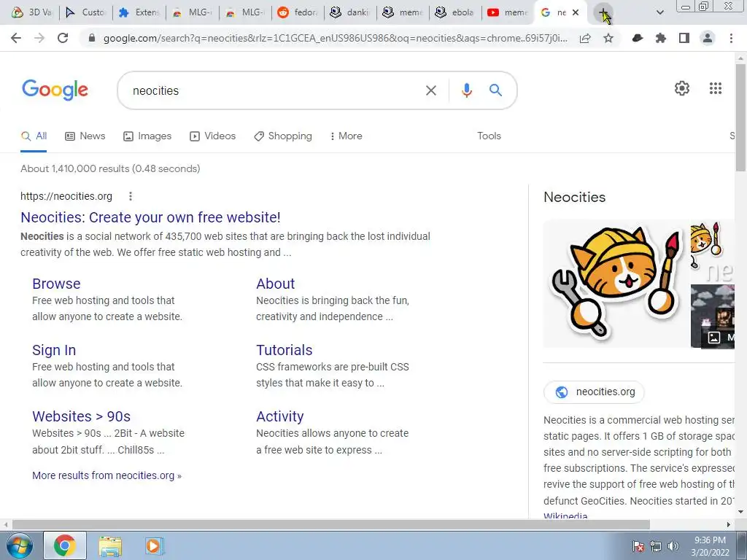The image size is (747, 560).
Task: Click the https://neocities.org result URL text
Action: point(66,196)
